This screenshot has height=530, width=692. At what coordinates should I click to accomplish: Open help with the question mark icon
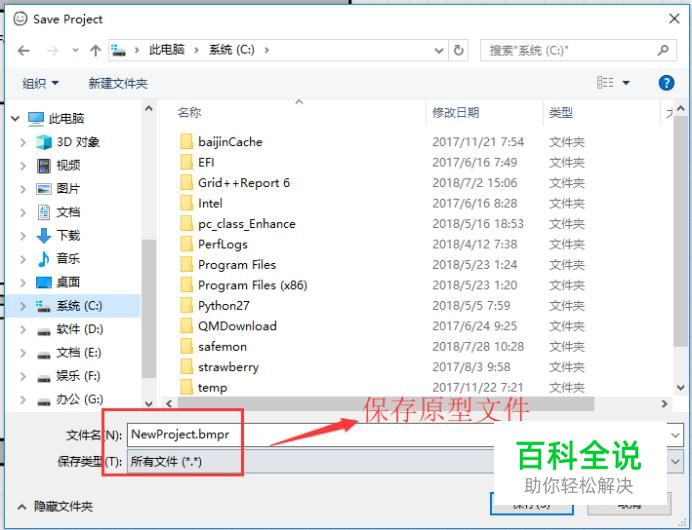coord(666,83)
